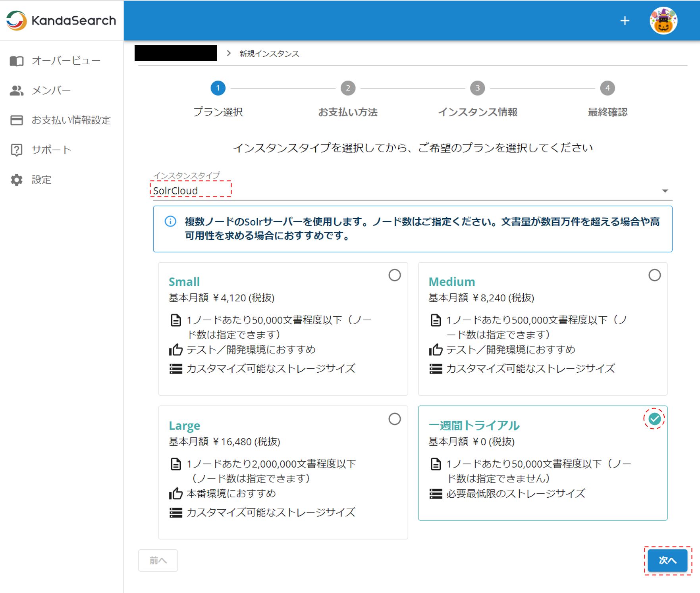Click the thumbs-up icon in Large plan
The image size is (700, 593).
click(x=175, y=493)
